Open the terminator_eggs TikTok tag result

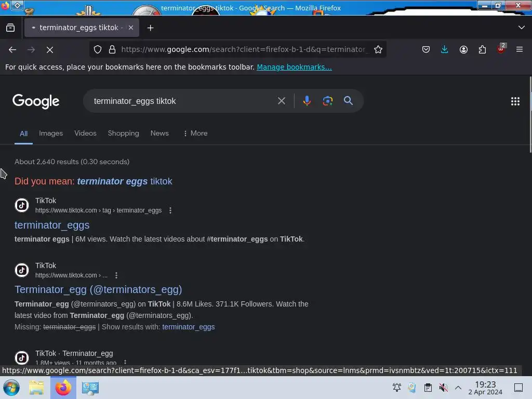pyautogui.click(x=52, y=225)
